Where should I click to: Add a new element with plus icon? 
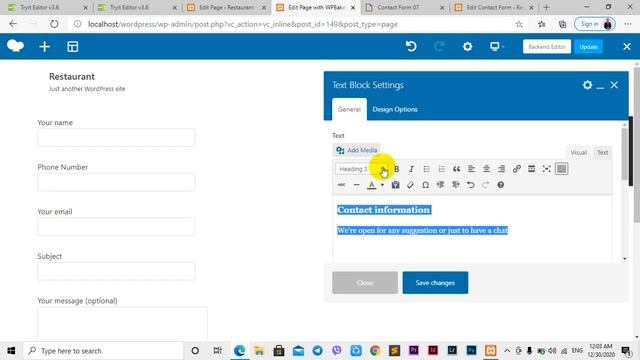coord(44,47)
